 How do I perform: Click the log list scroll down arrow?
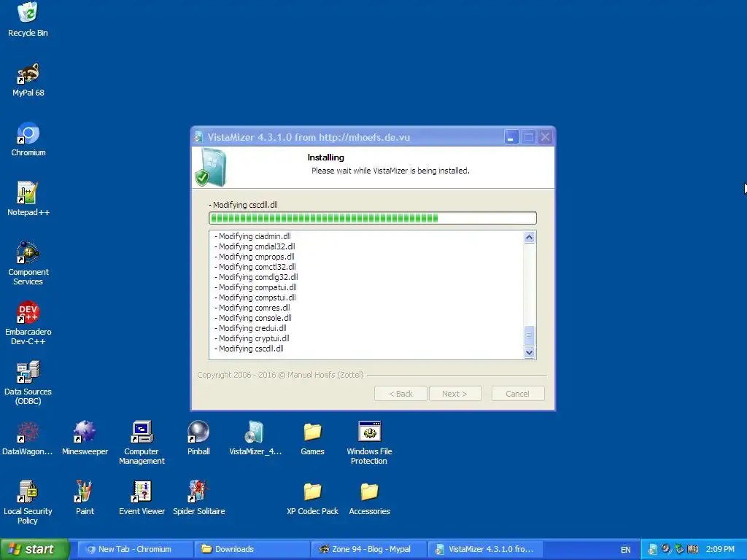click(529, 353)
